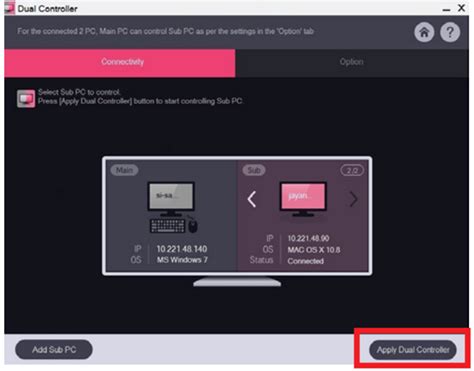Click Apply Dual Controller button

413,350
